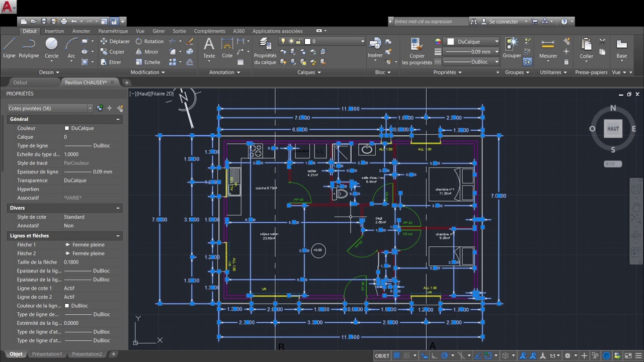This screenshot has height=362, width=644.
Task: Click the Print icon in quick access toolbar
Action: click(x=64, y=22)
